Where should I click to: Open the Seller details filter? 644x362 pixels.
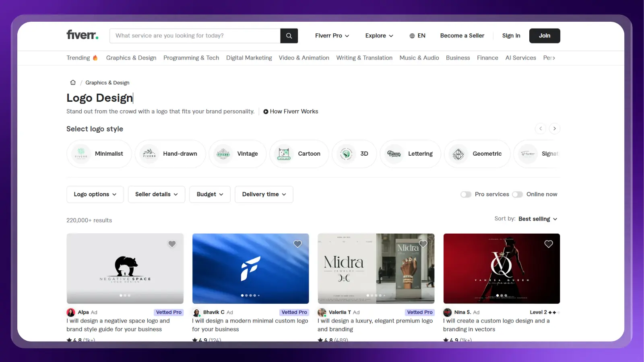157,194
